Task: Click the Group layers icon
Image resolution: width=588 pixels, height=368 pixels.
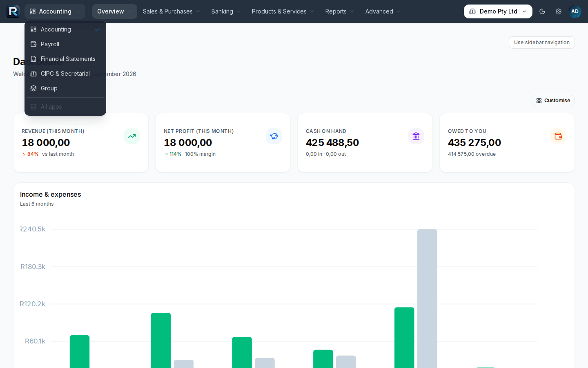Action: [x=33, y=88]
